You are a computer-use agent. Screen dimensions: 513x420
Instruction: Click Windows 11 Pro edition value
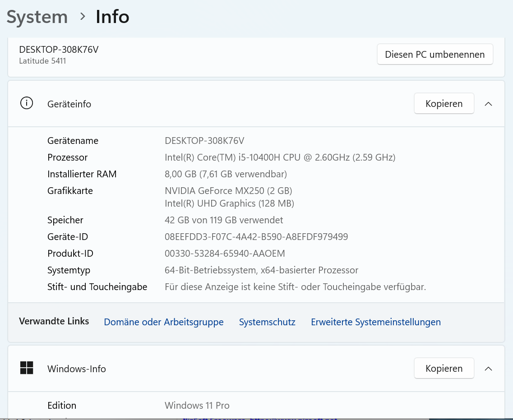[x=197, y=406]
